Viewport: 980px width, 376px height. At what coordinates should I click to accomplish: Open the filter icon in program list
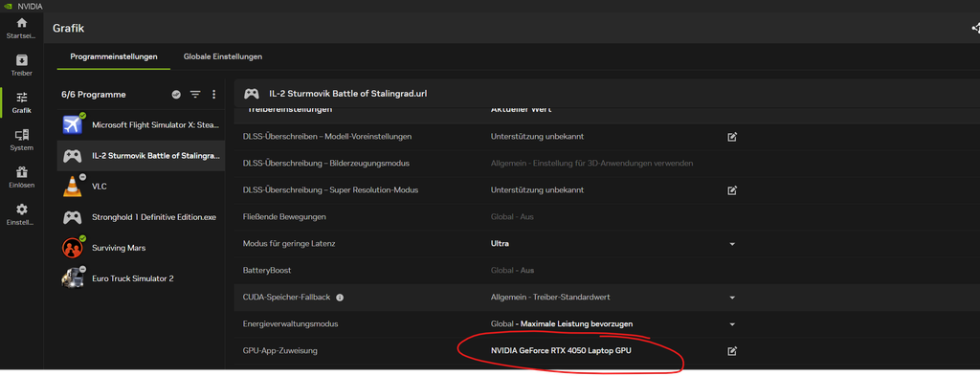tap(195, 95)
